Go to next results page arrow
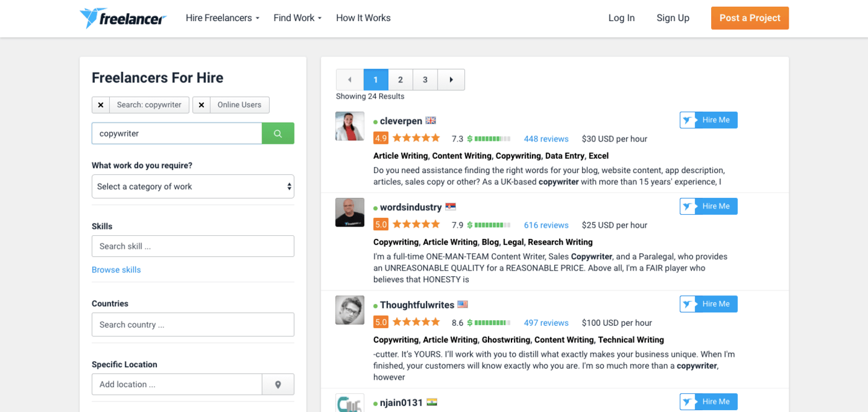The width and height of the screenshot is (868, 412). [451, 79]
